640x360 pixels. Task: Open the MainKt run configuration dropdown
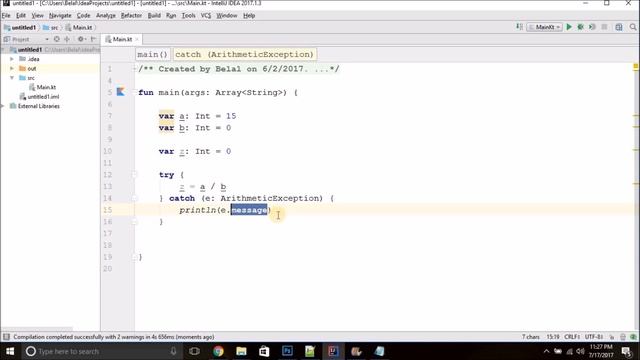(544, 27)
